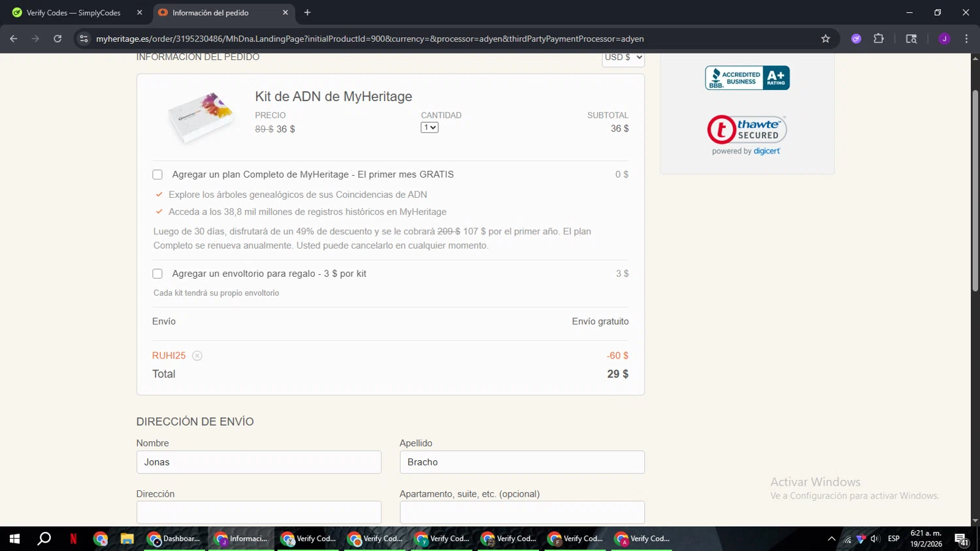Open the CANTIDAD quantity dropdown

click(x=429, y=127)
